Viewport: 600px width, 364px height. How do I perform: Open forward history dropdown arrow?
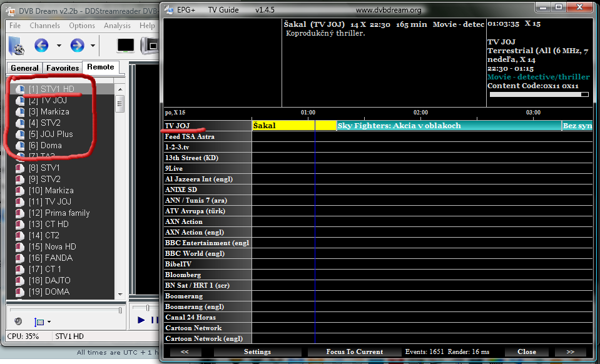click(x=93, y=46)
